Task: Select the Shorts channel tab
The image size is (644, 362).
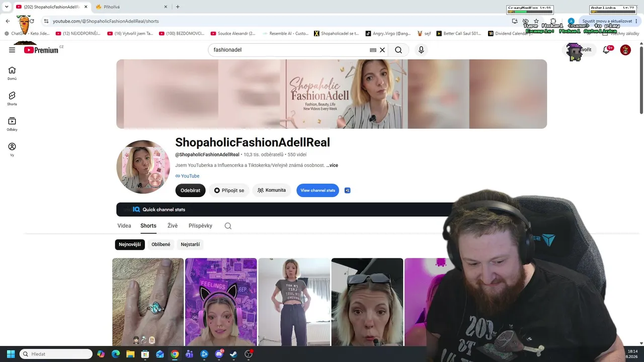Action: (x=148, y=226)
